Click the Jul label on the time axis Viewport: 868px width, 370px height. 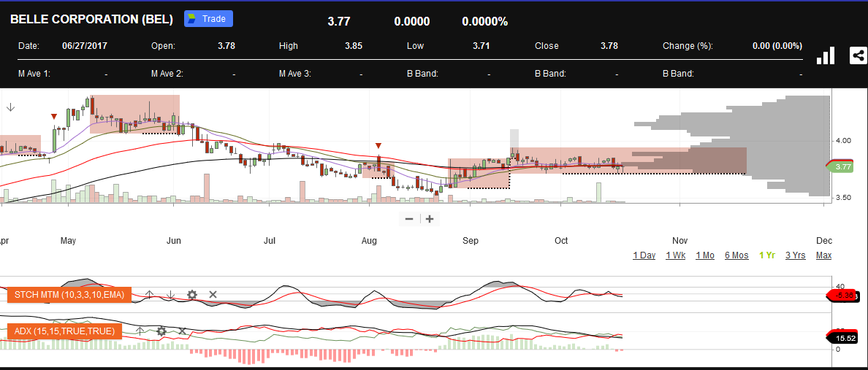click(x=270, y=241)
